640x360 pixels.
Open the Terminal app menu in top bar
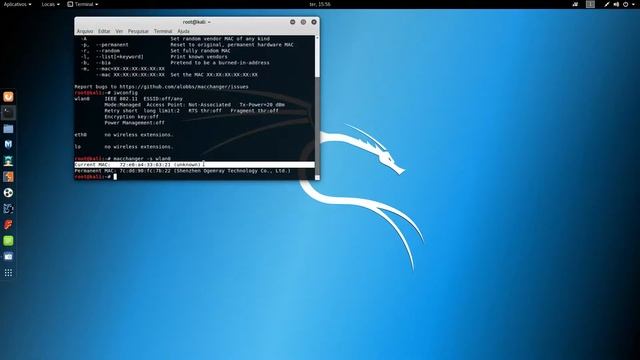[82, 4]
